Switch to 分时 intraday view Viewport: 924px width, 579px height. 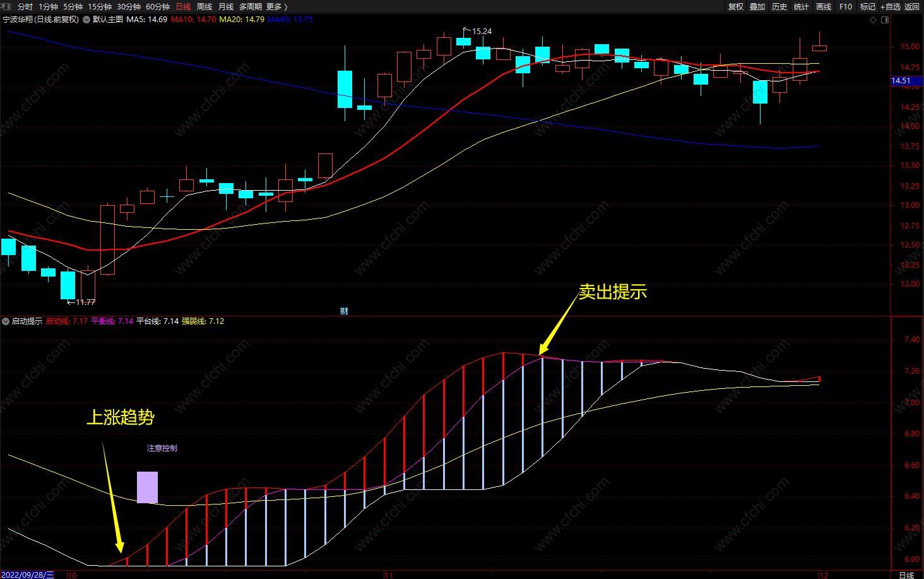point(25,6)
